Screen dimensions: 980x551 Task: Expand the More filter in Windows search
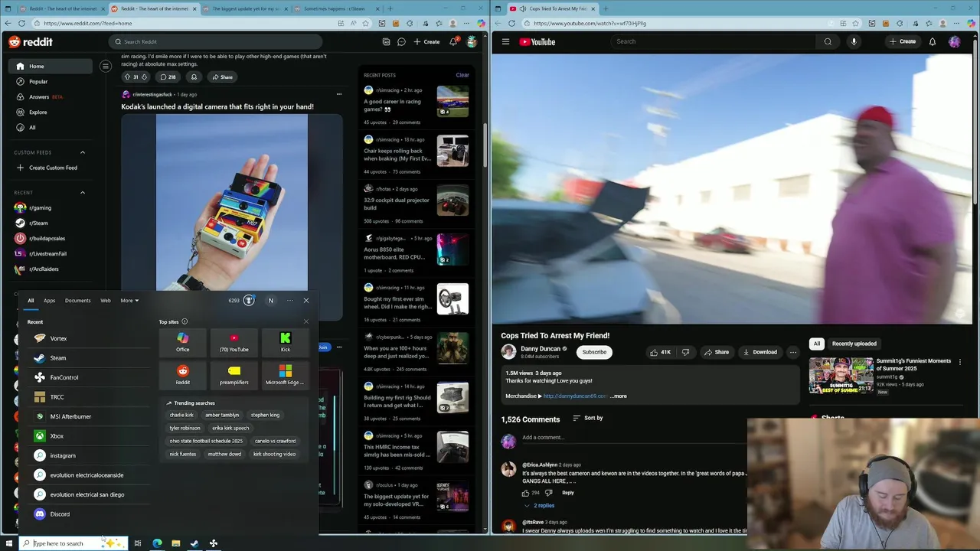(x=129, y=301)
